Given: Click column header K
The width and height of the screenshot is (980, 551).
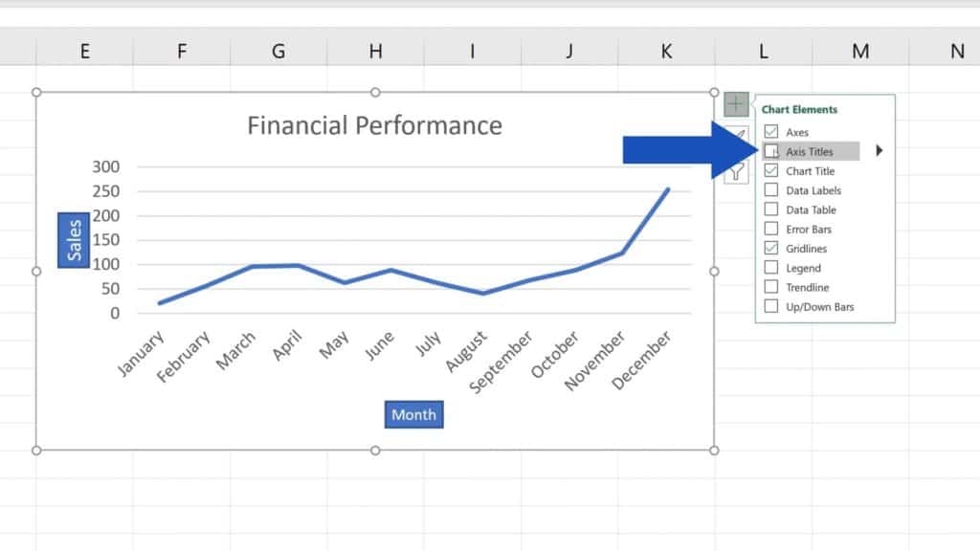Looking at the screenshot, I should tap(666, 51).
